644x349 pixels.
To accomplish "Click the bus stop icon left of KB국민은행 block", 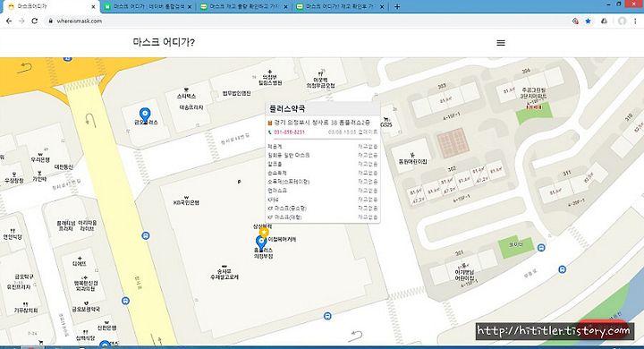I will (146, 236).
